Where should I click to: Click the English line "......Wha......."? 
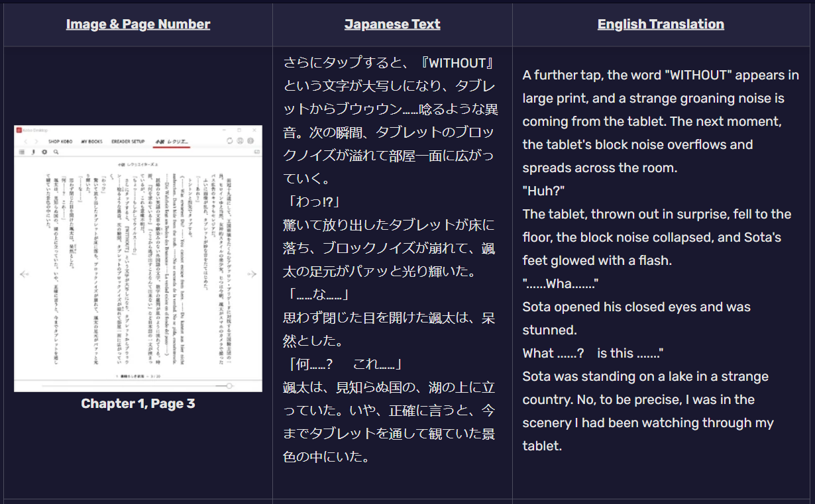(561, 283)
